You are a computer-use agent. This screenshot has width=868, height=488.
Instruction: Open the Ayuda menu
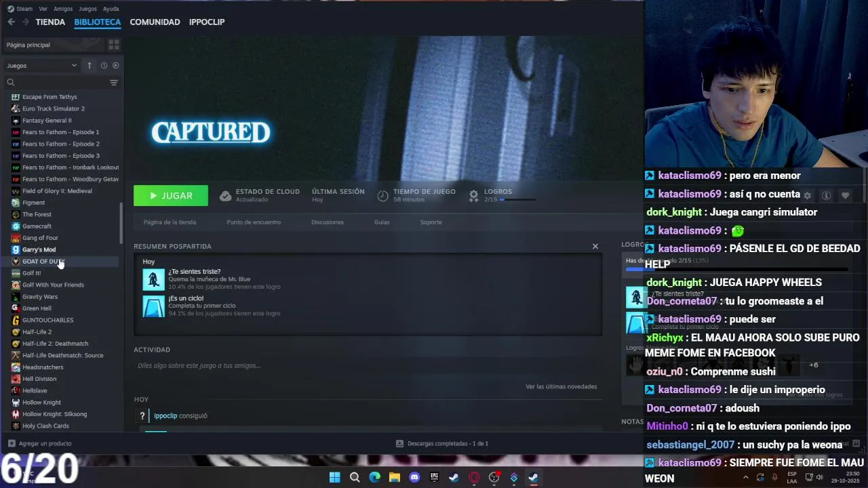pyautogui.click(x=111, y=9)
